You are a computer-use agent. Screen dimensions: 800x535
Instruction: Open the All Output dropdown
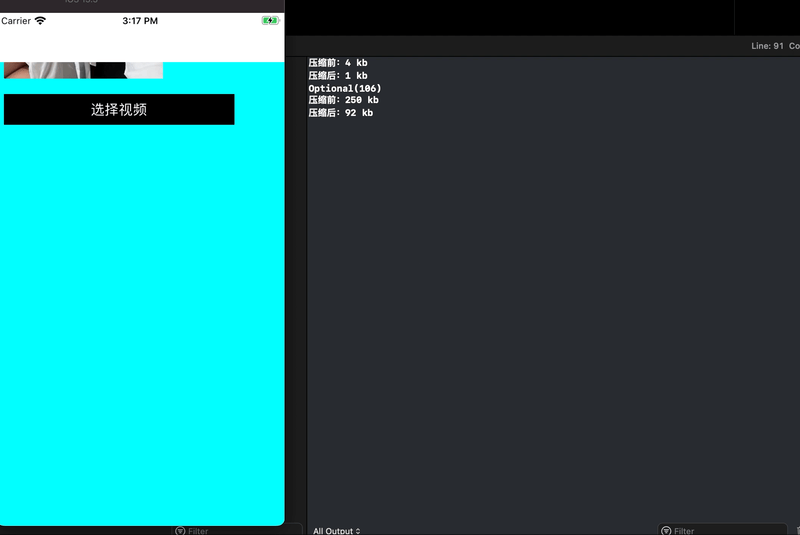pyautogui.click(x=337, y=530)
